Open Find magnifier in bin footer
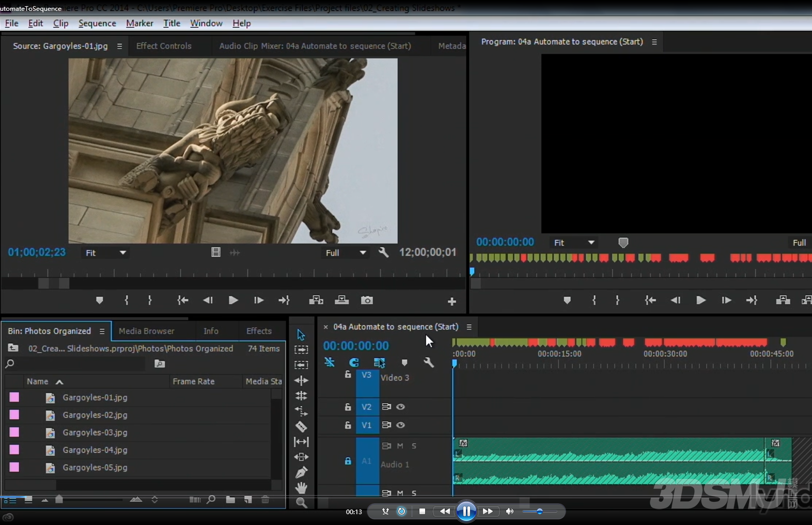 pyautogui.click(x=211, y=500)
